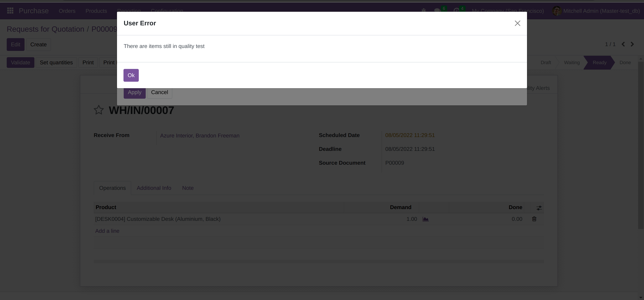Mark WH/IN/00007 as favorite star
The width and height of the screenshot is (644, 300).
click(99, 110)
